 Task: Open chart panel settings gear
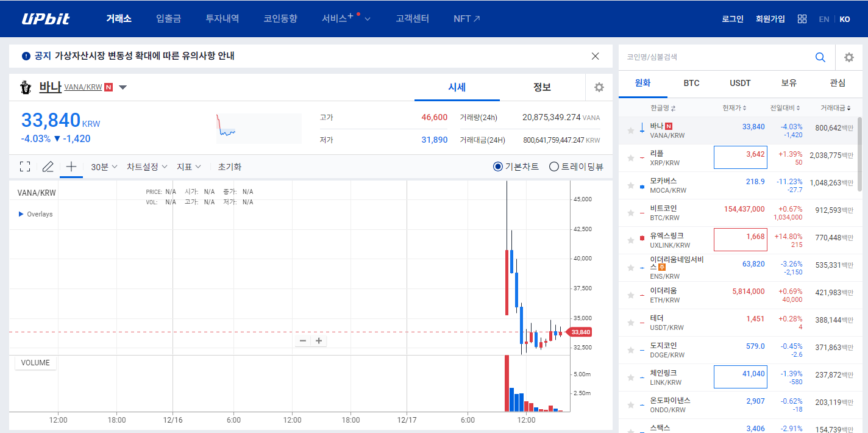pyautogui.click(x=599, y=87)
